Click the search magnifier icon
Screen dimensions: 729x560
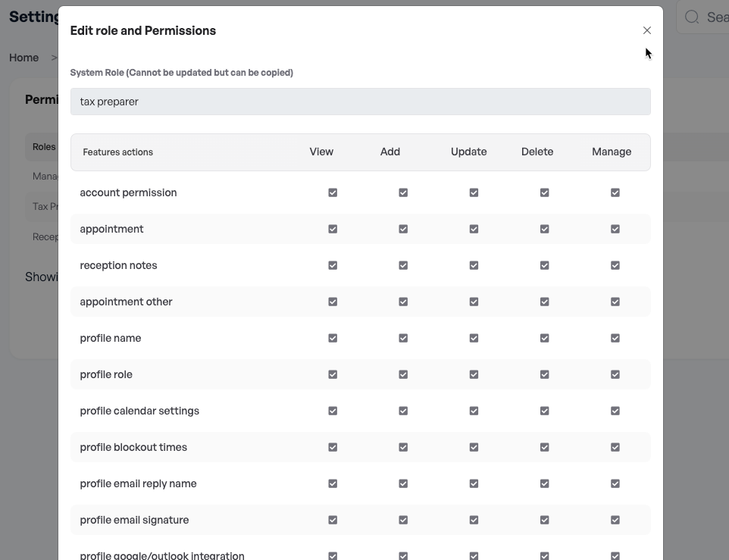click(692, 17)
